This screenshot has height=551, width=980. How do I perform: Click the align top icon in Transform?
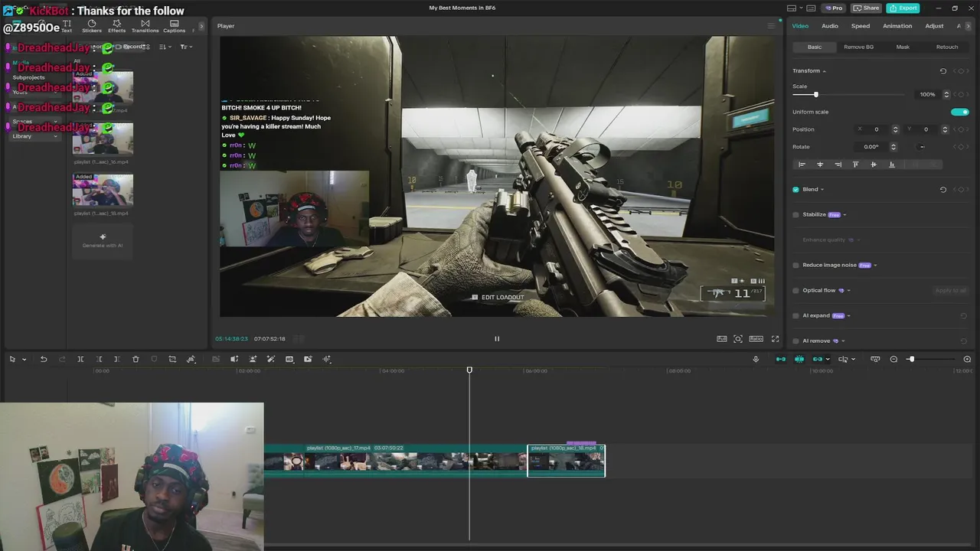[x=855, y=165]
